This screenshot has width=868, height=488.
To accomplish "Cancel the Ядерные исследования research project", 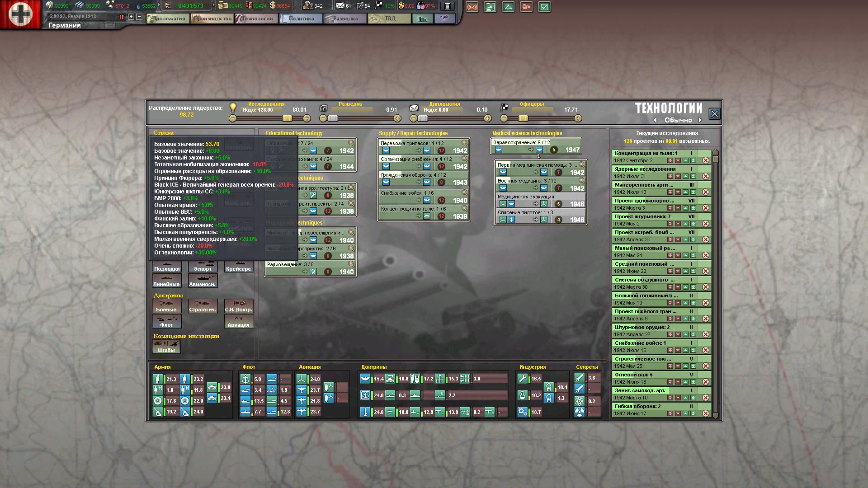I will coord(705,176).
